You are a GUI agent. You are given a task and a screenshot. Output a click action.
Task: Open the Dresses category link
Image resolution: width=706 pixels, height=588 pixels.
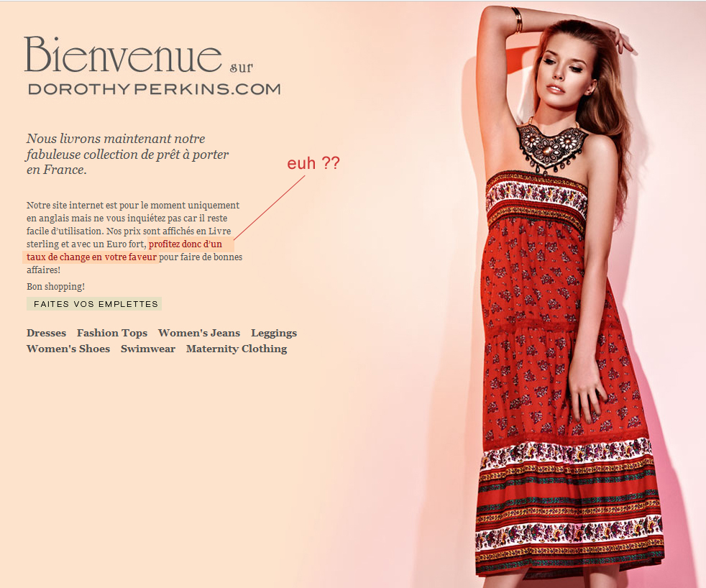pos(47,333)
